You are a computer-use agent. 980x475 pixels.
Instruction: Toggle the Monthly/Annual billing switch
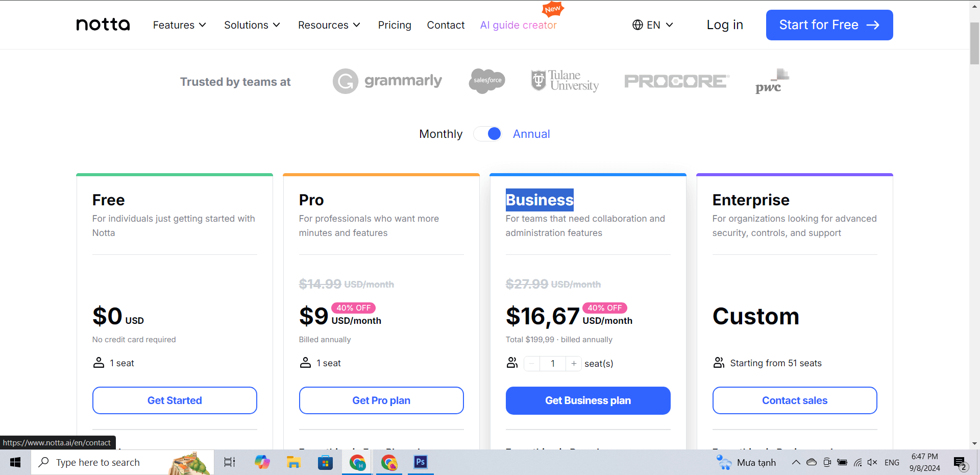coord(488,134)
